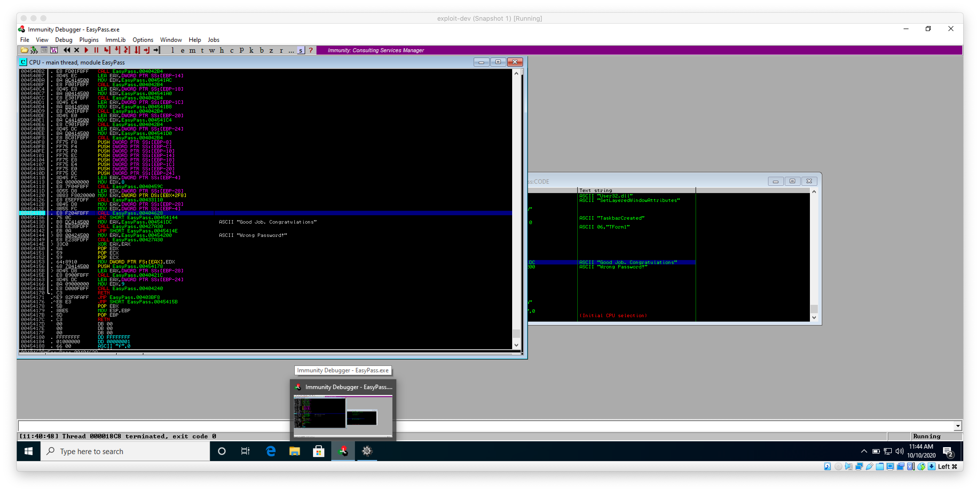Open the Plugins menu
Viewport: 980px width, 492px height.
[x=89, y=40]
